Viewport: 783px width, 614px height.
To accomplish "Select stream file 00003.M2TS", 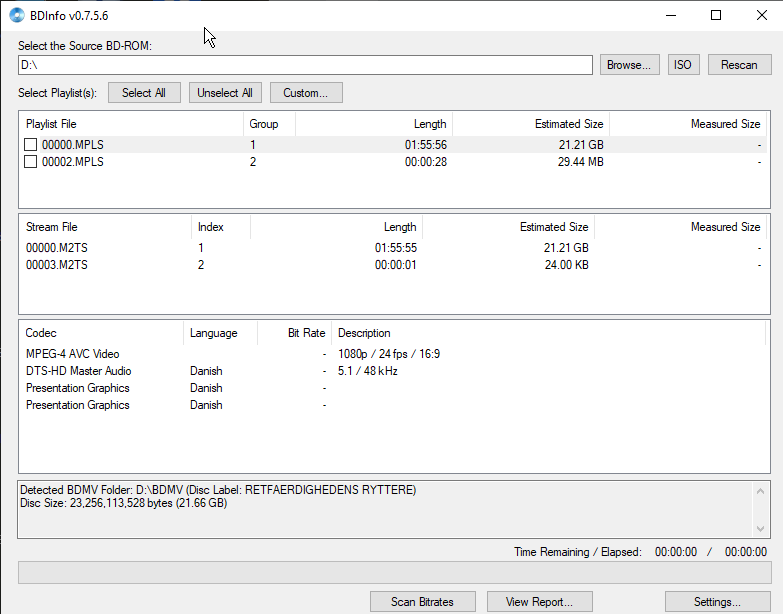I will (56, 265).
